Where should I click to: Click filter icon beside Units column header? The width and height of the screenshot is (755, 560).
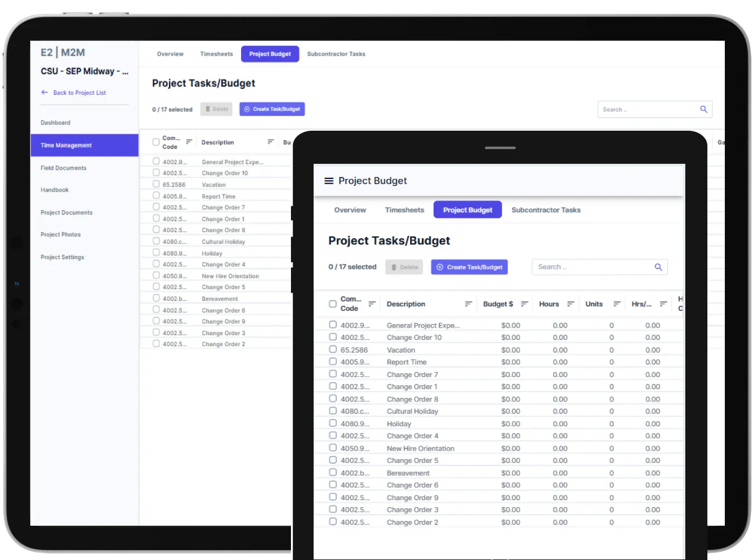[617, 304]
